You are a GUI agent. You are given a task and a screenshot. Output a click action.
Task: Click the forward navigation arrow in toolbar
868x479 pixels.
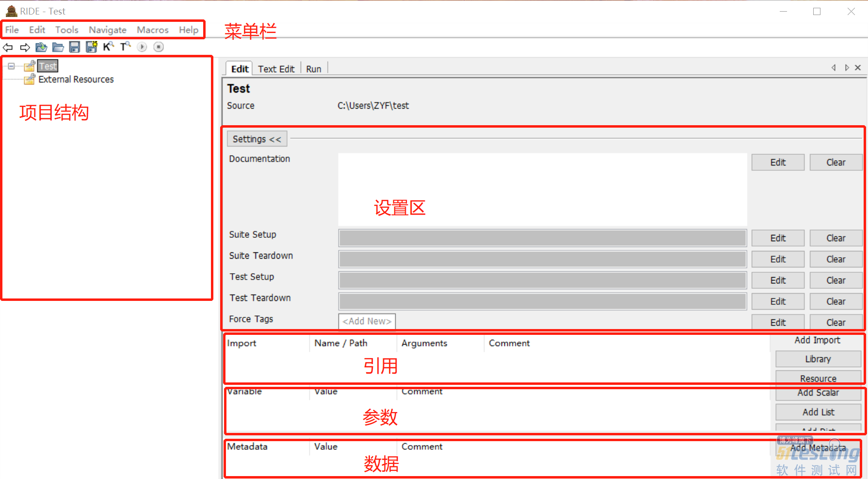pos(25,47)
